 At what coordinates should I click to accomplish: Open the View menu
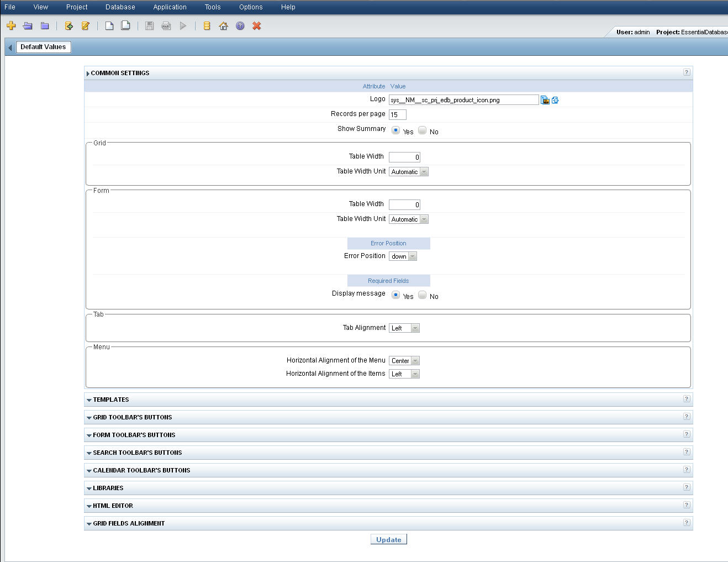(x=41, y=7)
